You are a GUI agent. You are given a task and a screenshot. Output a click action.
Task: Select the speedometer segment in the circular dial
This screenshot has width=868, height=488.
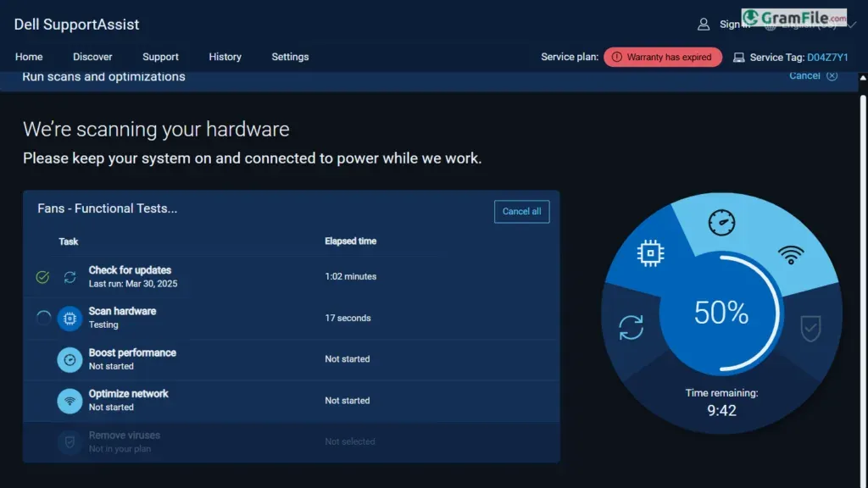pos(721,223)
